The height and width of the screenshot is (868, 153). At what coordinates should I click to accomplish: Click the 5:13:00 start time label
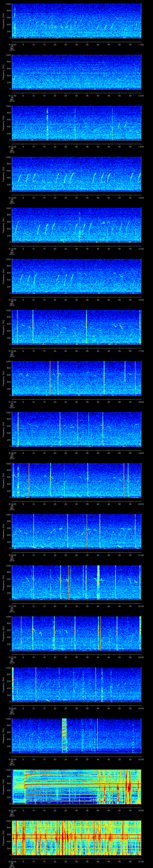click(12, 198)
